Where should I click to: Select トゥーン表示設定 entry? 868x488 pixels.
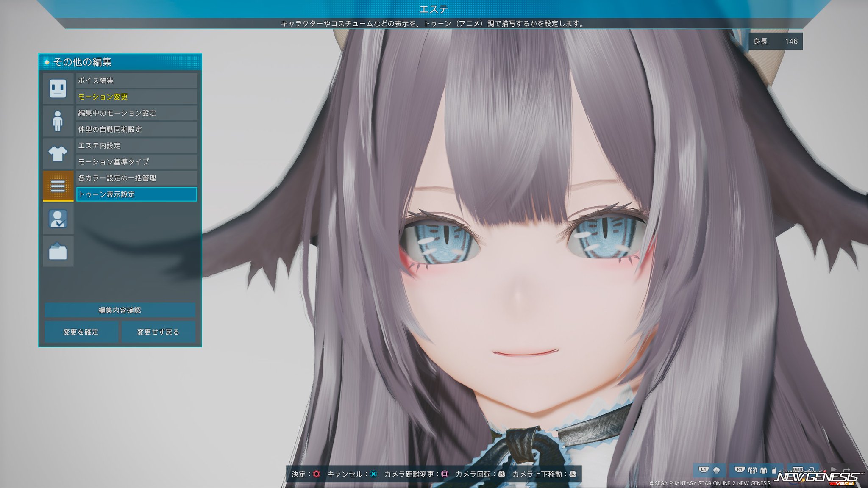[x=136, y=194]
